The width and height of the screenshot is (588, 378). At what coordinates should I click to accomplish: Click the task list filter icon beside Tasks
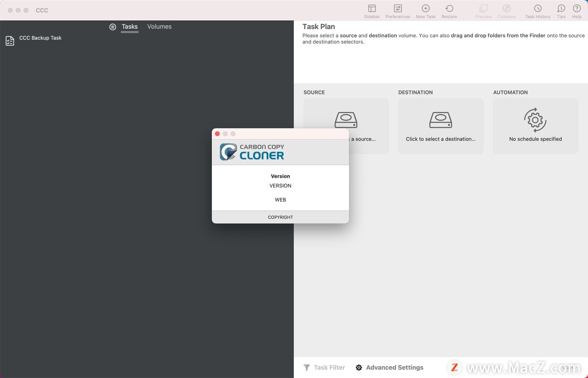point(113,27)
